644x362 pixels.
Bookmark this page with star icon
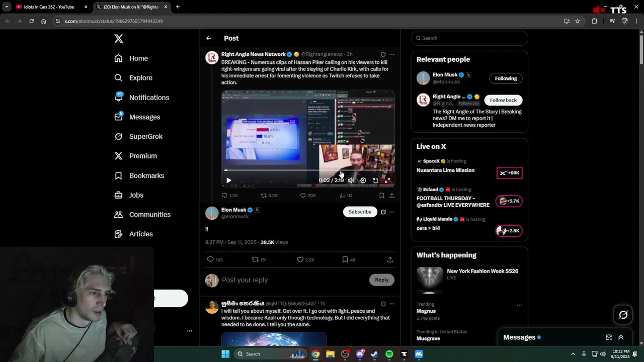578,21
